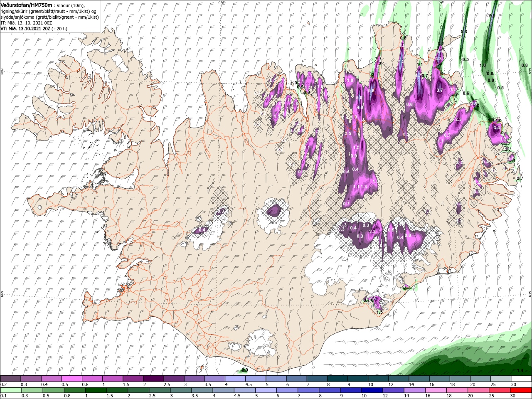Click the 3.7 snowfall value on map
532x399 pixels.
point(440,90)
